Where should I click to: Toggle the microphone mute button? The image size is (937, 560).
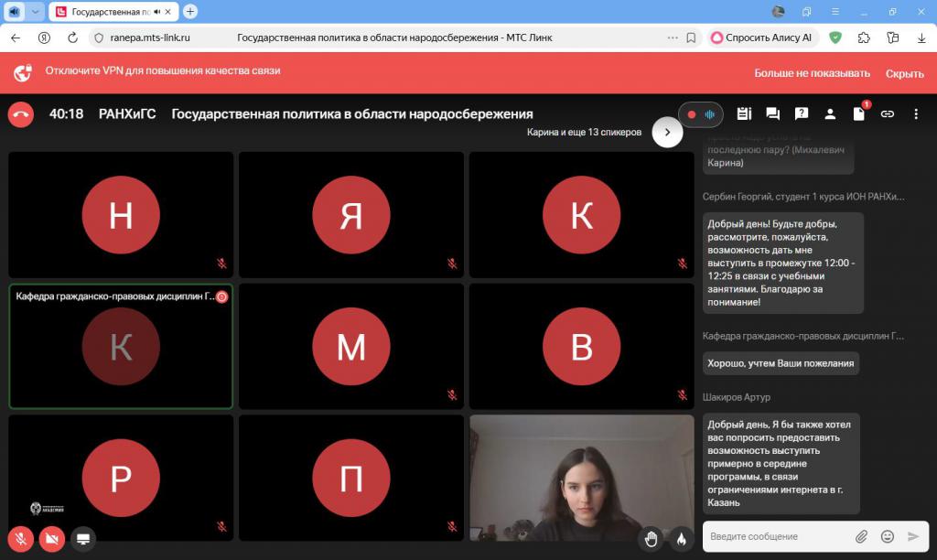20,538
